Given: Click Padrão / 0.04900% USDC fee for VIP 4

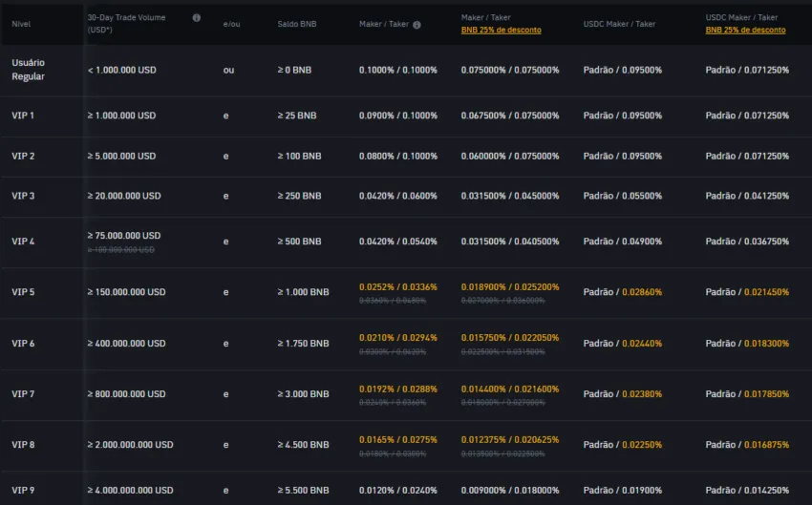Looking at the screenshot, I should 623,242.
